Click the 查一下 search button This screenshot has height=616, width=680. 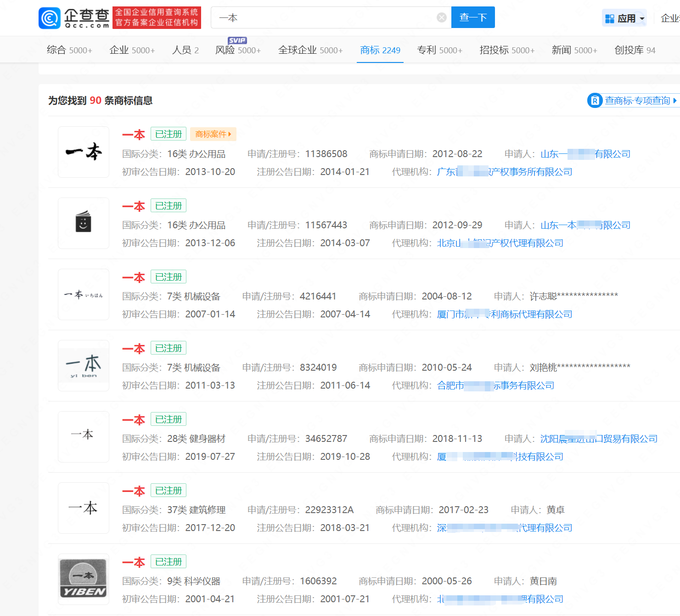coord(472,17)
